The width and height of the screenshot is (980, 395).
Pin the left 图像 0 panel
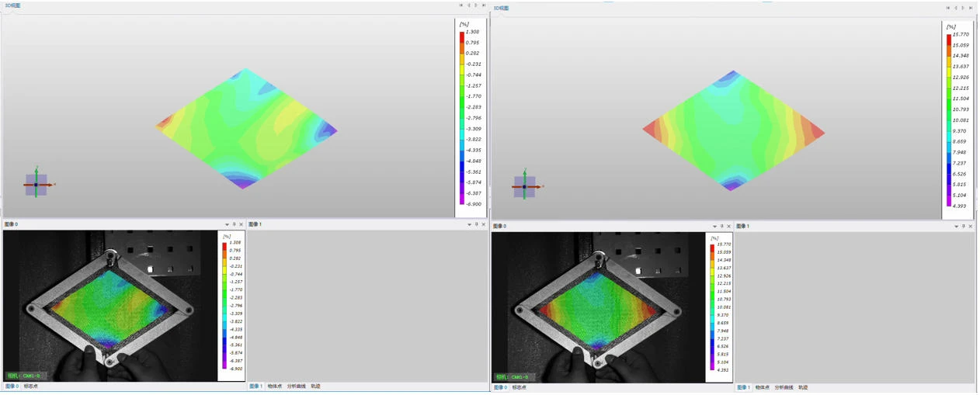tap(235, 224)
